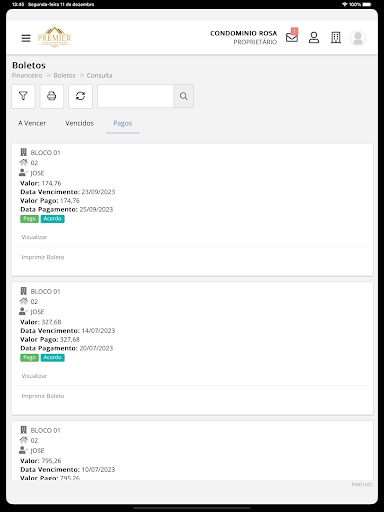Click the magnifier search button
The height and width of the screenshot is (512, 384).
[183, 96]
